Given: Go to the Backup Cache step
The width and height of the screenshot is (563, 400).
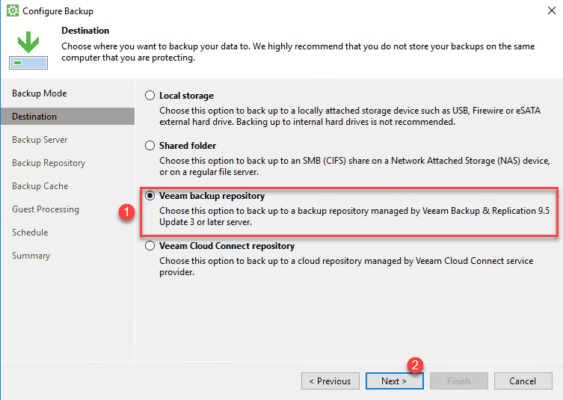Looking at the screenshot, I should (40, 186).
